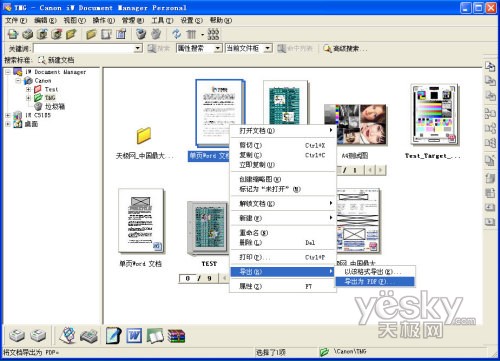Click the 高级搜索 button
Viewport: 500px width, 361px height.
[x=345, y=49]
